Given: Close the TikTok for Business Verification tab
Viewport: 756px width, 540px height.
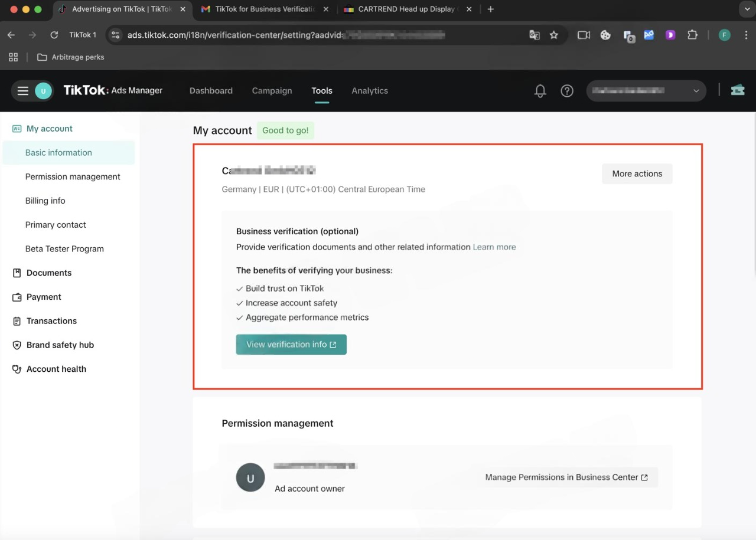Looking at the screenshot, I should tap(326, 9).
